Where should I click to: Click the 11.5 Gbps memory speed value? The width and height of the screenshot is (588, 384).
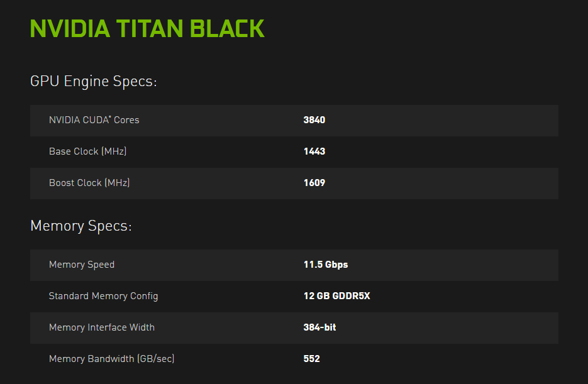point(326,265)
